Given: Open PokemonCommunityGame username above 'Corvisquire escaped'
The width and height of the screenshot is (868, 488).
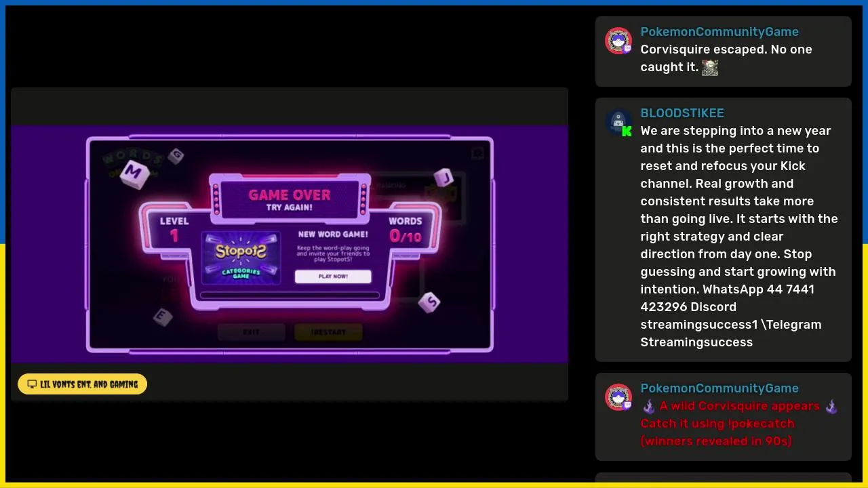Looking at the screenshot, I should tap(719, 32).
